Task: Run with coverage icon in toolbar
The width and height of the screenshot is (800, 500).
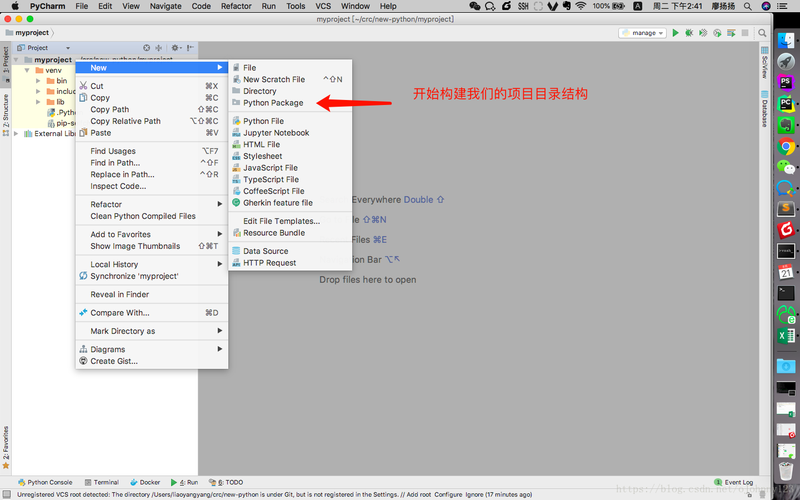Action: (x=701, y=33)
